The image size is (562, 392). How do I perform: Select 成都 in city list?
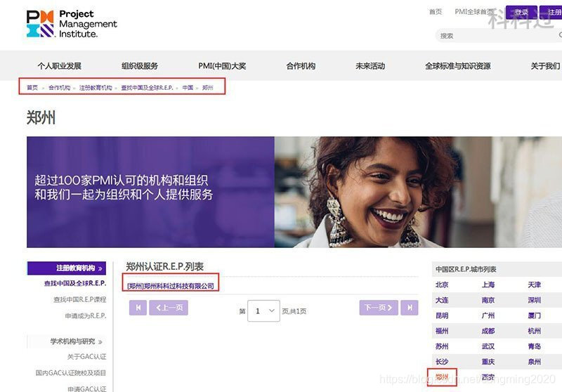coord(488,331)
